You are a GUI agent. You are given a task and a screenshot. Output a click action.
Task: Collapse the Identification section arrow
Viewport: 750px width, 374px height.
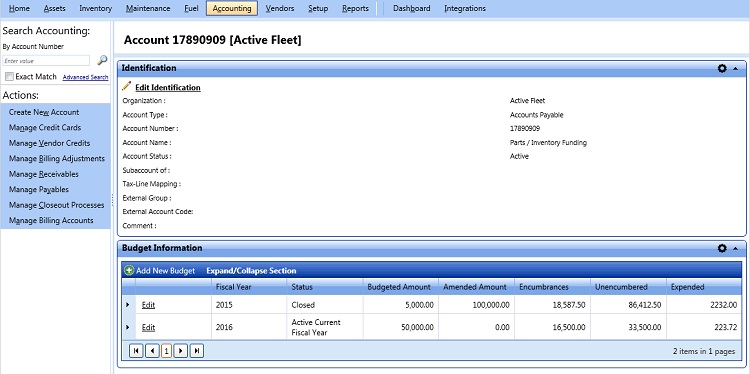click(735, 69)
